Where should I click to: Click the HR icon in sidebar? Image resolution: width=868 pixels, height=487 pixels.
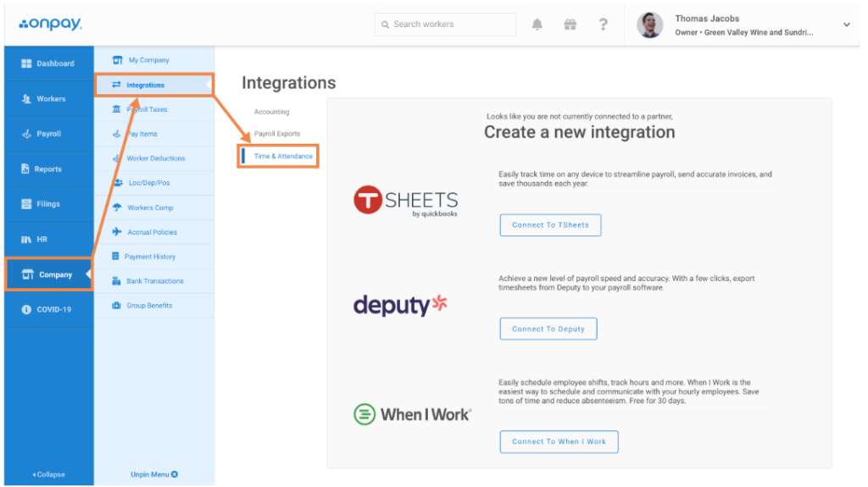(x=26, y=239)
